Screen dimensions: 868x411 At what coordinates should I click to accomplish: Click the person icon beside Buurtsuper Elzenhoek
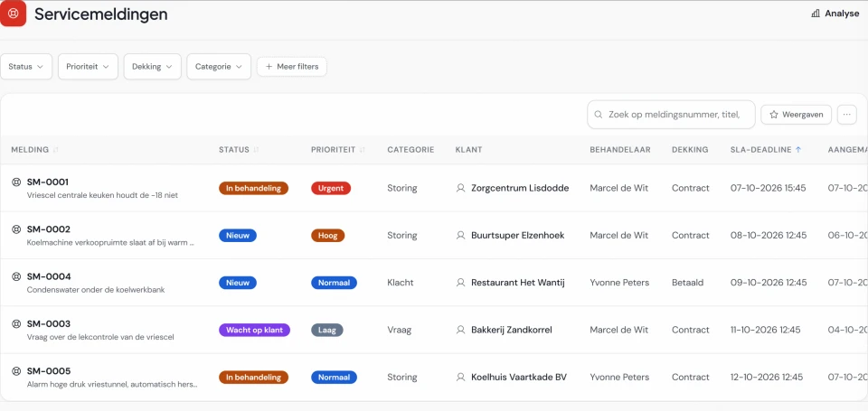[x=460, y=235]
